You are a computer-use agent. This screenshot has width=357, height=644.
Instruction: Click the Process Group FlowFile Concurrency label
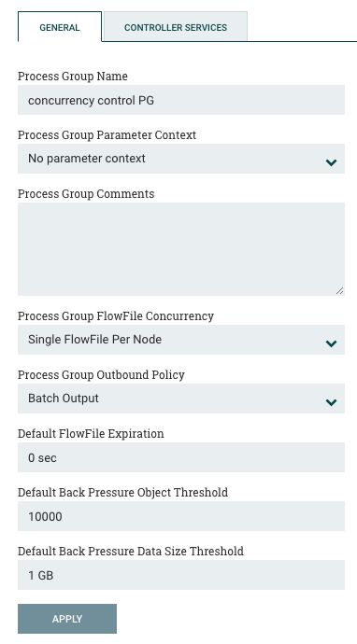(x=116, y=316)
